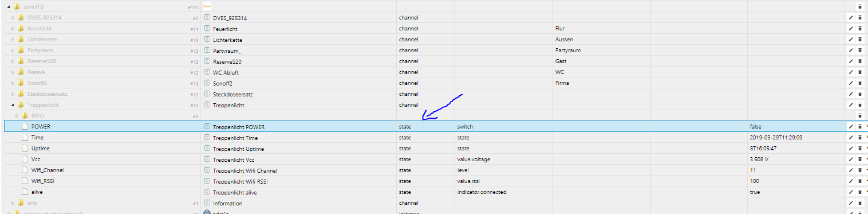Expand the Feuerlicht folder
Screen dimensions: 868x214
pyautogui.click(x=13, y=29)
